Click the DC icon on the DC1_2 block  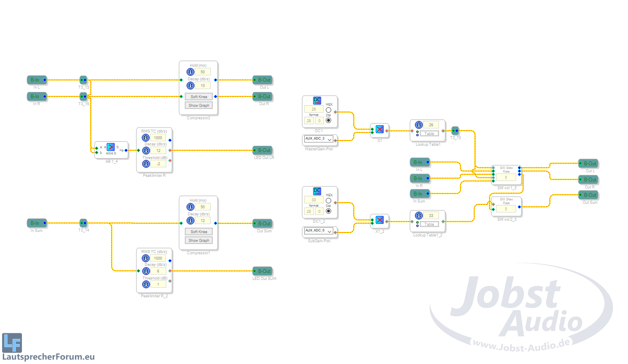point(317,191)
